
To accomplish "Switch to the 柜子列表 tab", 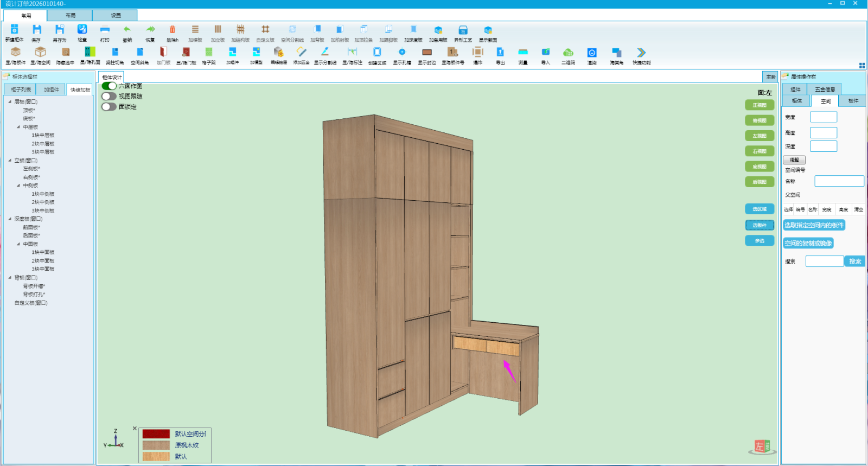I will 21,90.
